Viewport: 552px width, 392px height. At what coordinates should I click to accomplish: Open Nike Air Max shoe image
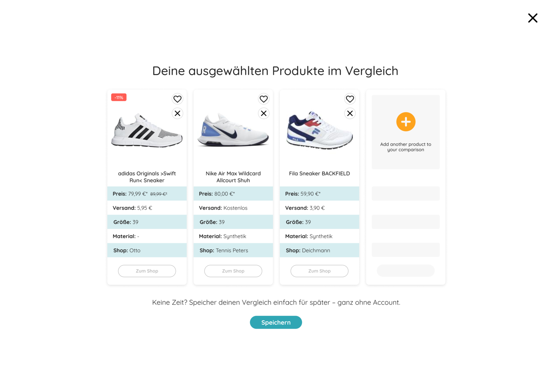[233, 130]
